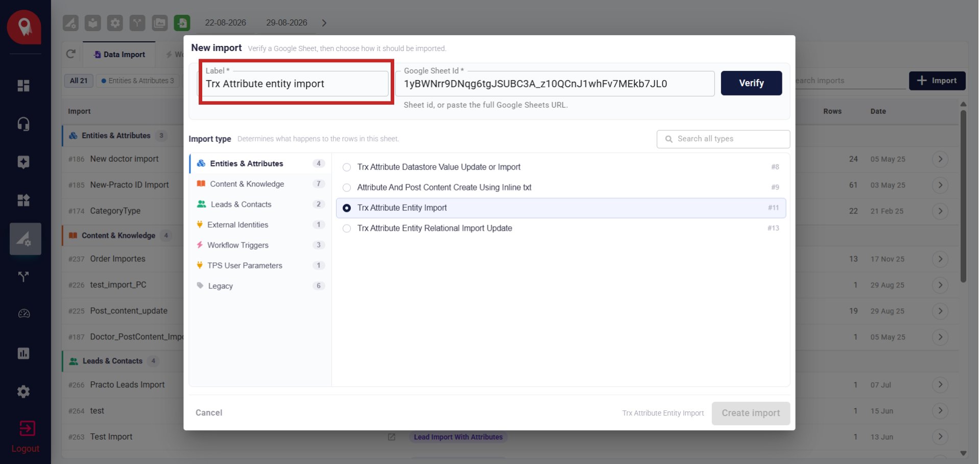Open the headset support icon in sidebar

tap(23, 124)
